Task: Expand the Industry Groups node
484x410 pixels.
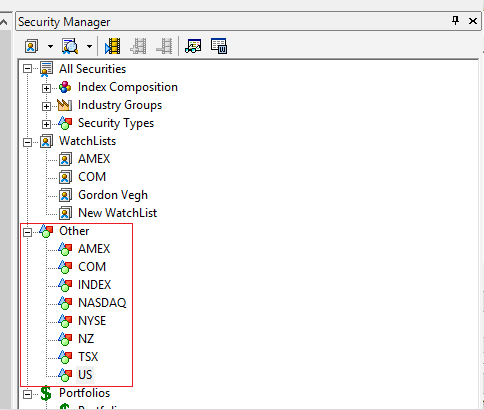Action: tap(46, 106)
